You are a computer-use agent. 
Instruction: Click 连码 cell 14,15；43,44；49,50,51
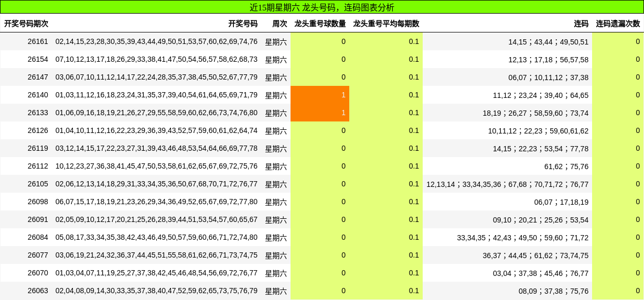point(549,42)
